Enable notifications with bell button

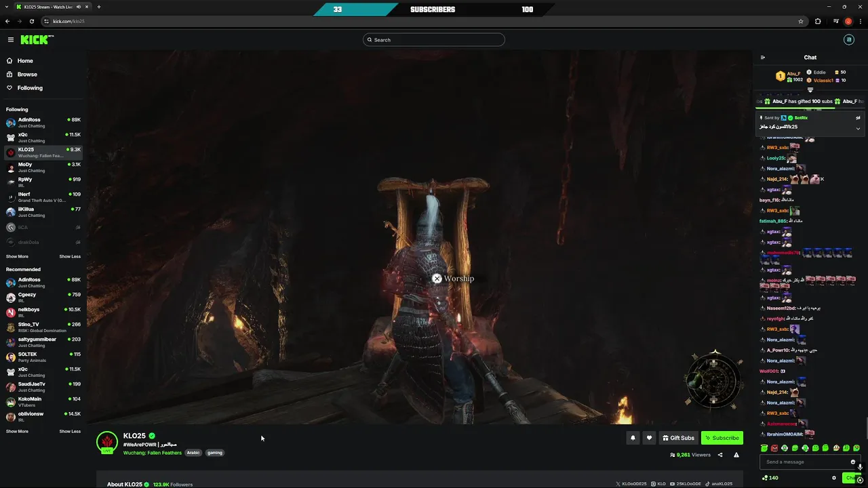click(x=633, y=438)
